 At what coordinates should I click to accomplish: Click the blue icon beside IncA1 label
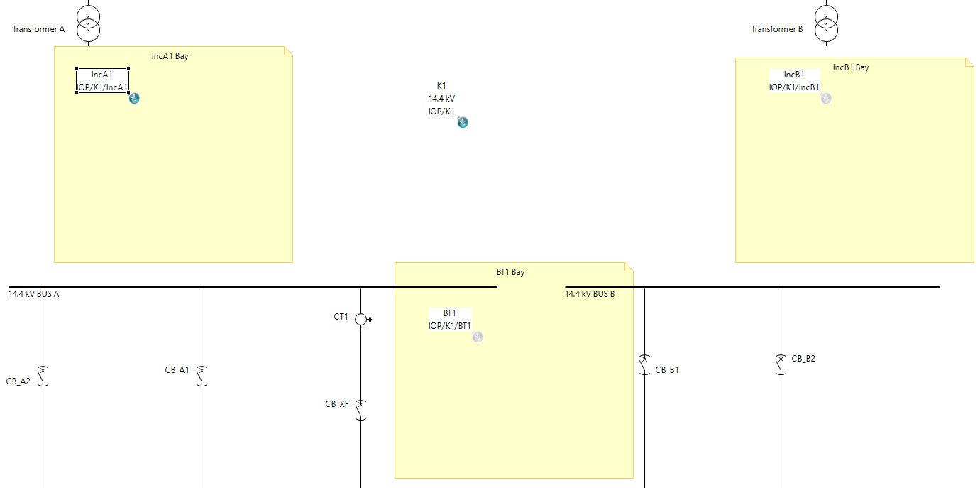click(134, 99)
